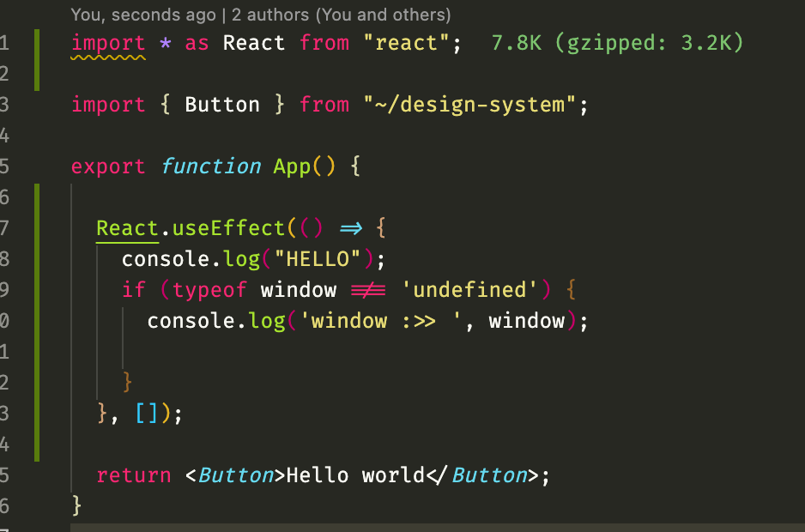The height and width of the screenshot is (532, 805).
Task: Click the not-equal "≢" ligature operator
Action: tap(368, 291)
